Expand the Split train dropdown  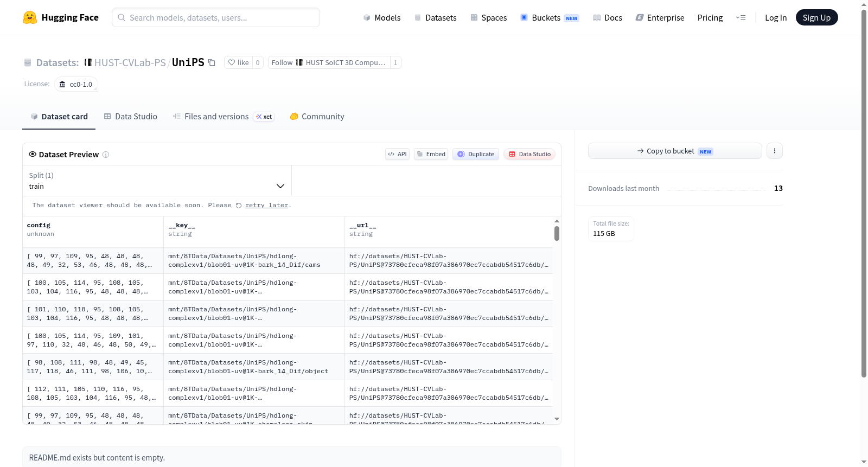pos(157,181)
